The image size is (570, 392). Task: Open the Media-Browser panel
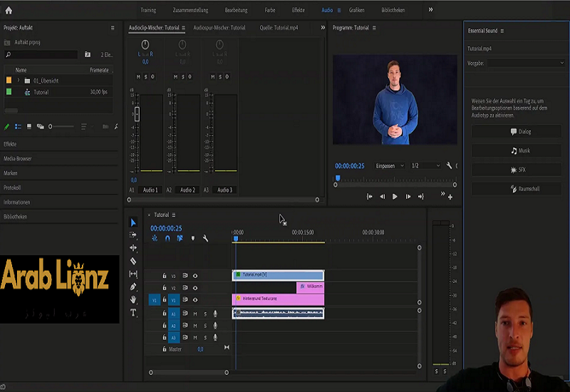pos(17,158)
